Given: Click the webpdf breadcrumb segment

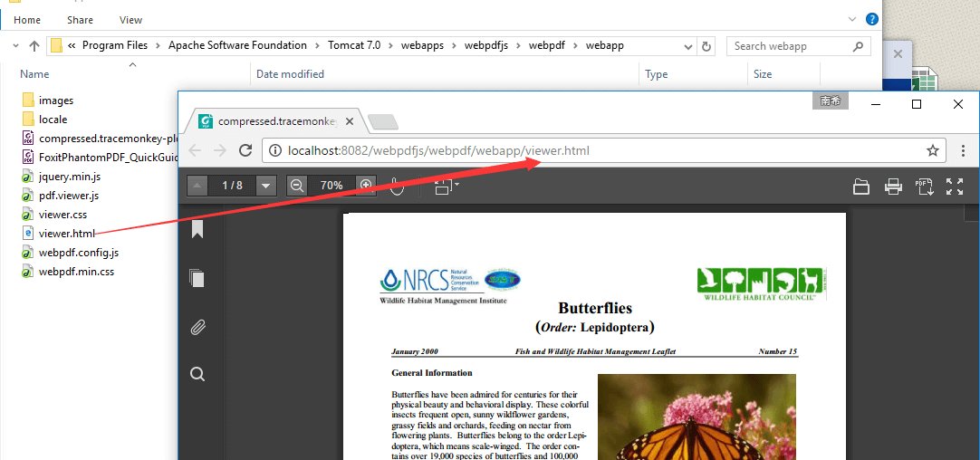Looking at the screenshot, I should pyautogui.click(x=547, y=45).
